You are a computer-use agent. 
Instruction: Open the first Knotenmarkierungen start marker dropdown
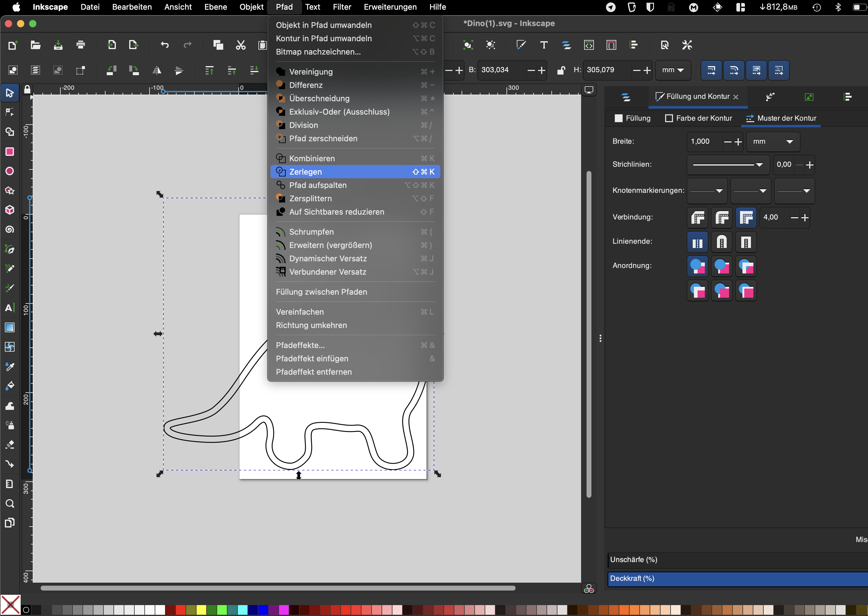[x=707, y=191]
